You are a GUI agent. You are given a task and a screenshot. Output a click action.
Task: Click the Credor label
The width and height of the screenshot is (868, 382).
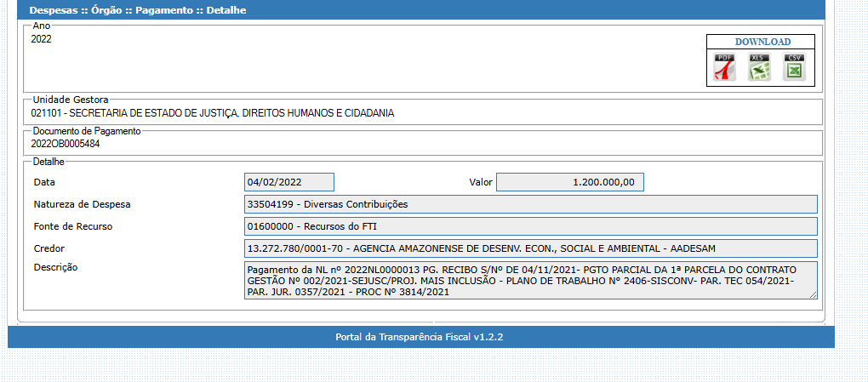(49, 248)
